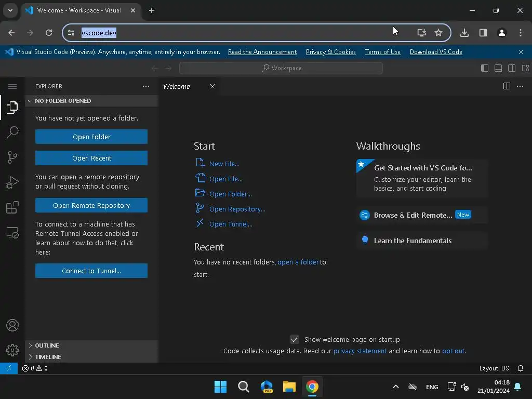Open Read the Announcement link
Viewport: 532px width, 399px height.
[262, 52]
